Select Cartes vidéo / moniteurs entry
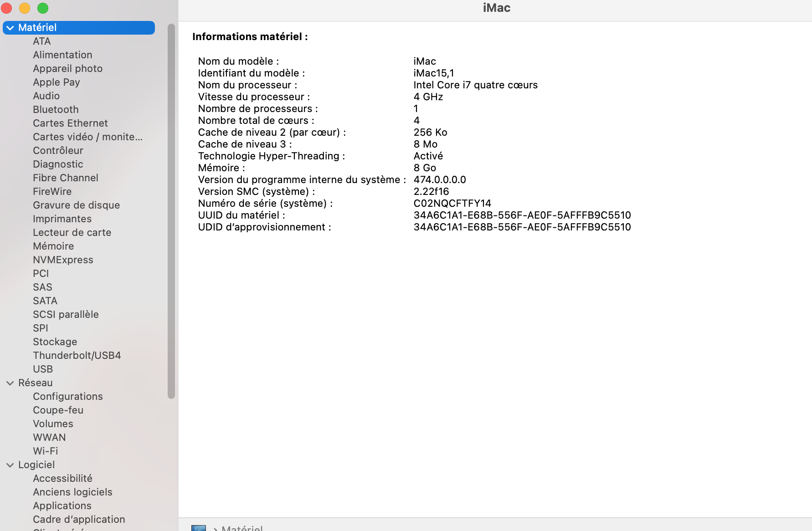Screen dimensions: 812x531 pos(87,137)
